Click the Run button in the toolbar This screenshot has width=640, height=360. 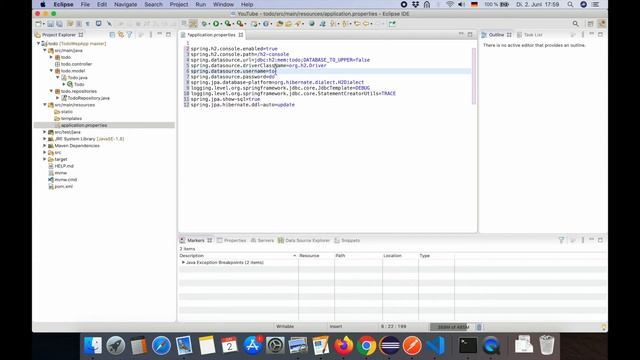[x=216, y=24]
